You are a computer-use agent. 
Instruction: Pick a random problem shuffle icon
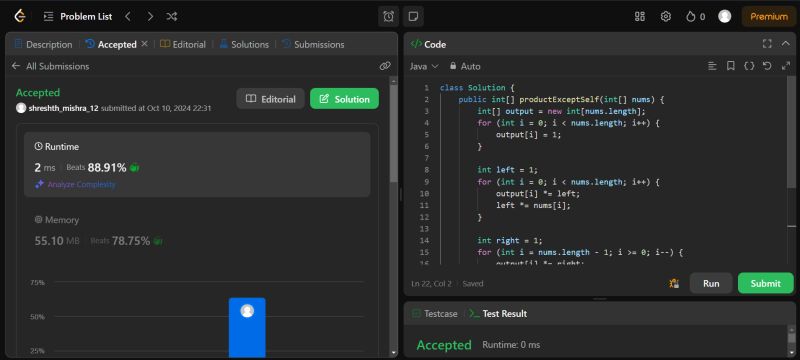pyautogui.click(x=172, y=16)
